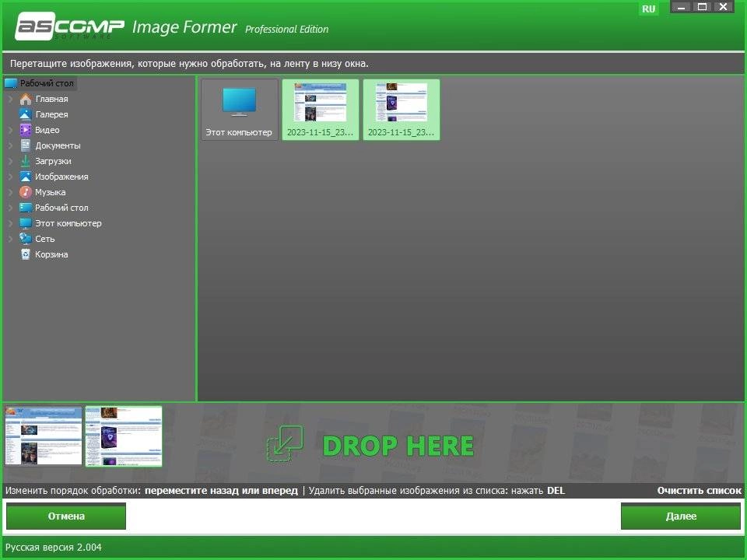This screenshot has width=747, height=560.
Task: Click the Этот компьютер monitor icon in tree
Action: coord(26,223)
